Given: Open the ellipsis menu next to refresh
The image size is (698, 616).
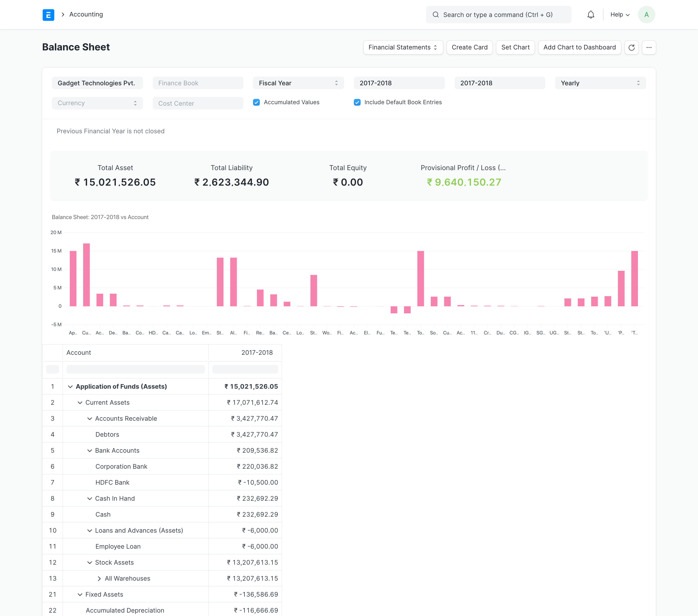Looking at the screenshot, I should pos(649,47).
